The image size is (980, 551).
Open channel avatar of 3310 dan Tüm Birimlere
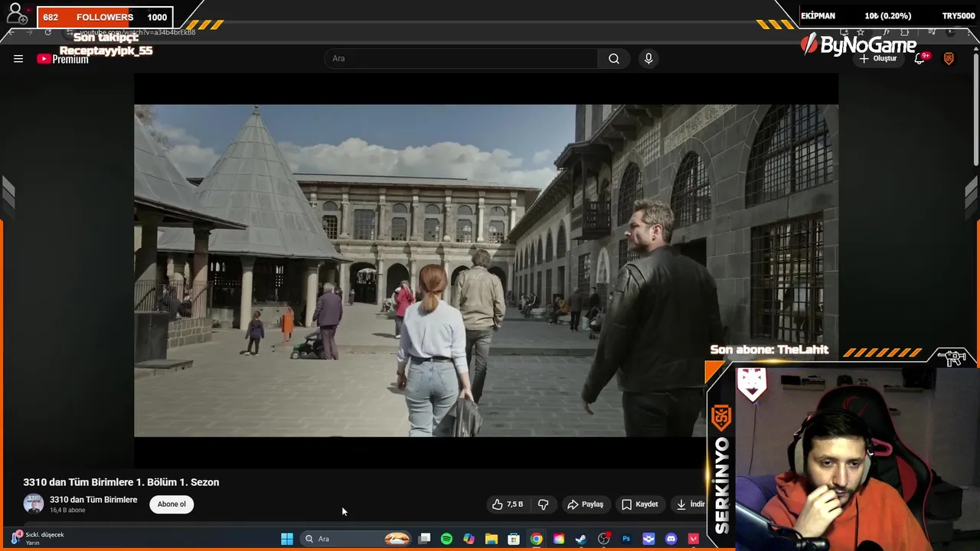[34, 504]
